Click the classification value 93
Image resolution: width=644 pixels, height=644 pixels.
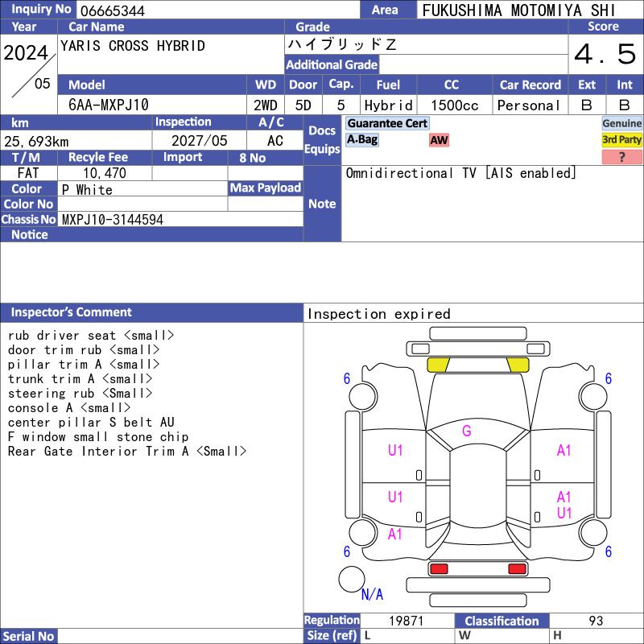coord(596,621)
